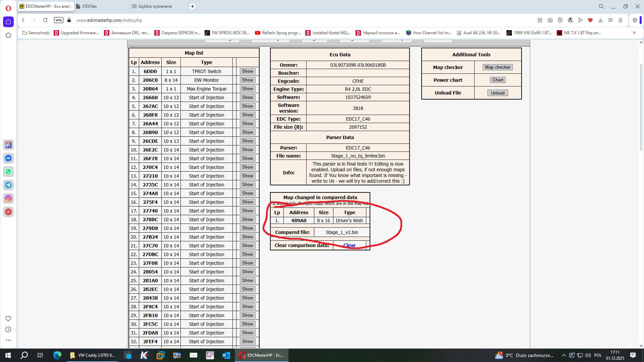Open VW Caddy folder in taskbar
The image size is (644, 362).
(93, 355)
